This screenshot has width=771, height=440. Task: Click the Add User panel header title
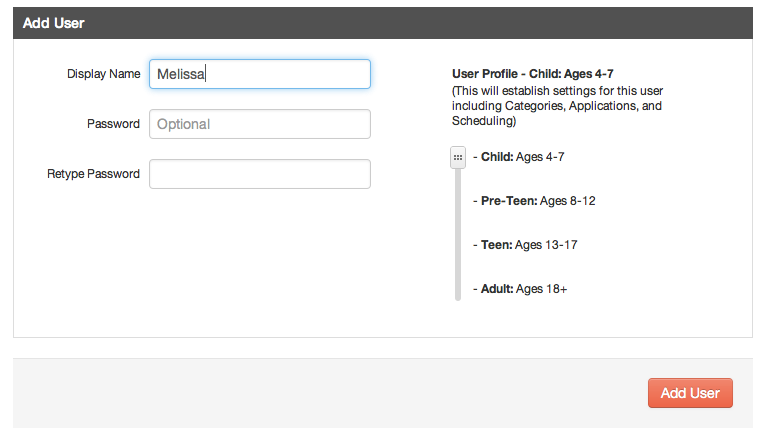(54, 23)
